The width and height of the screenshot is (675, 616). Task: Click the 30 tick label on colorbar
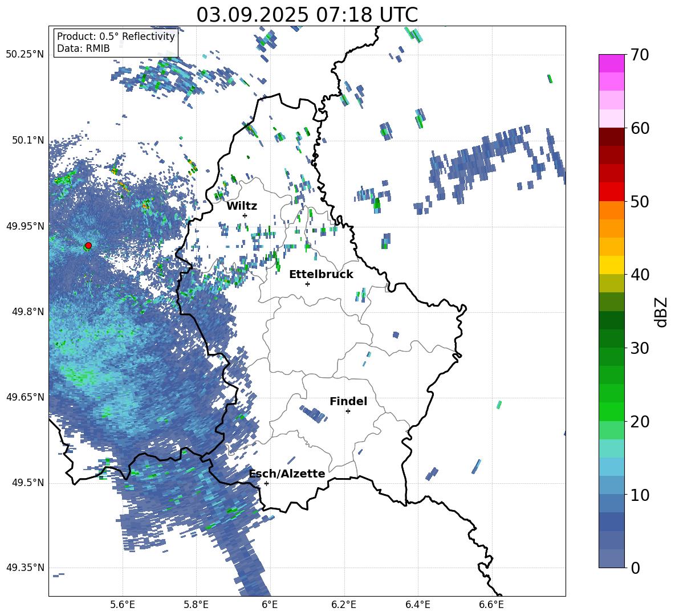(x=640, y=348)
